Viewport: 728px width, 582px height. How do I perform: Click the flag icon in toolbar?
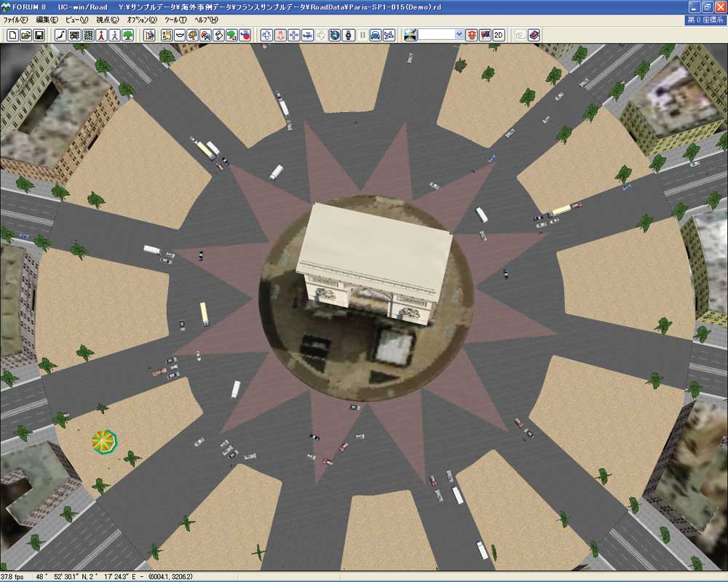click(485, 35)
